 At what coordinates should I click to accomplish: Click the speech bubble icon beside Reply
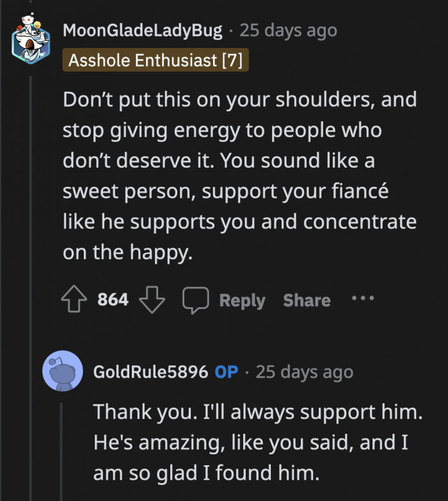tap(195, 300)
